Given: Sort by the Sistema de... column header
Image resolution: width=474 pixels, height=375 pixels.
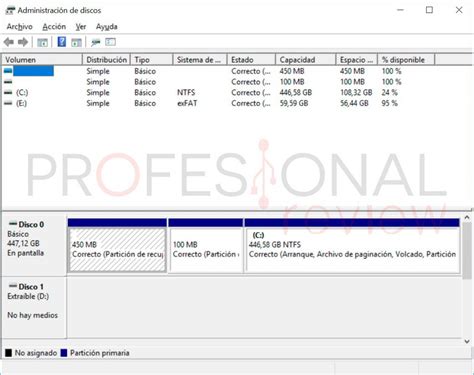Looking at the screenshot, I should [x=200, y=60].
